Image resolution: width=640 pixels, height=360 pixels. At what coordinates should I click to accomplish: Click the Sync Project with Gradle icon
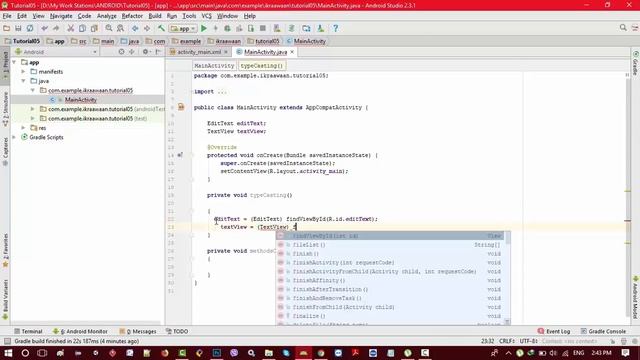pos(291,28)
